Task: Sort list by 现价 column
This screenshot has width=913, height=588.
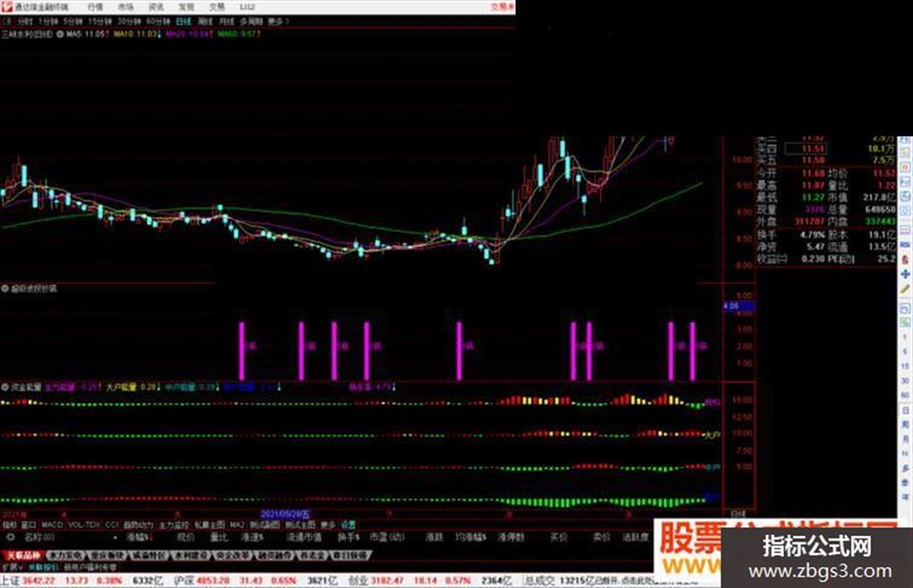Action: (185, 537)
